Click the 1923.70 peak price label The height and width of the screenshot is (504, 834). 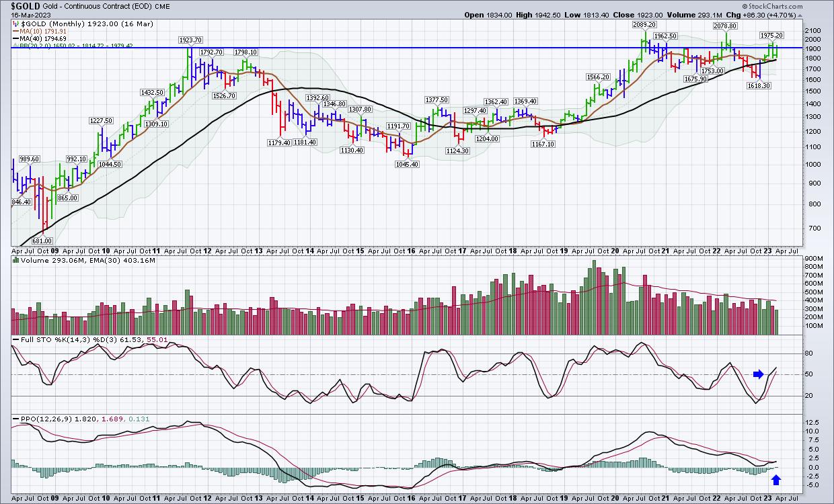pos(191,41)
